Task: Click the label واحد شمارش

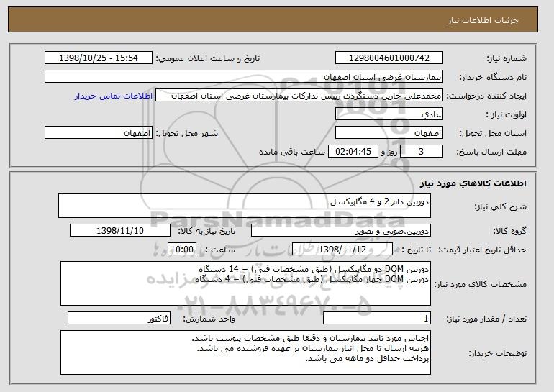Action: (209, 319)
